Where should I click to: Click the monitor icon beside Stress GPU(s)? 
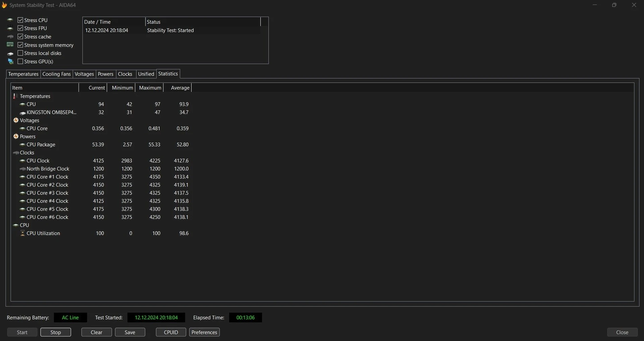coord(10,61)
